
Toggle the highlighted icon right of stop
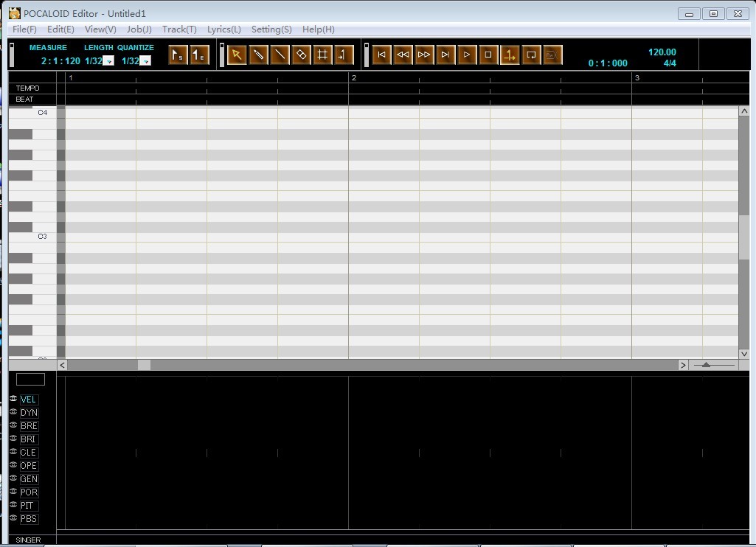[x=510, y=55]
